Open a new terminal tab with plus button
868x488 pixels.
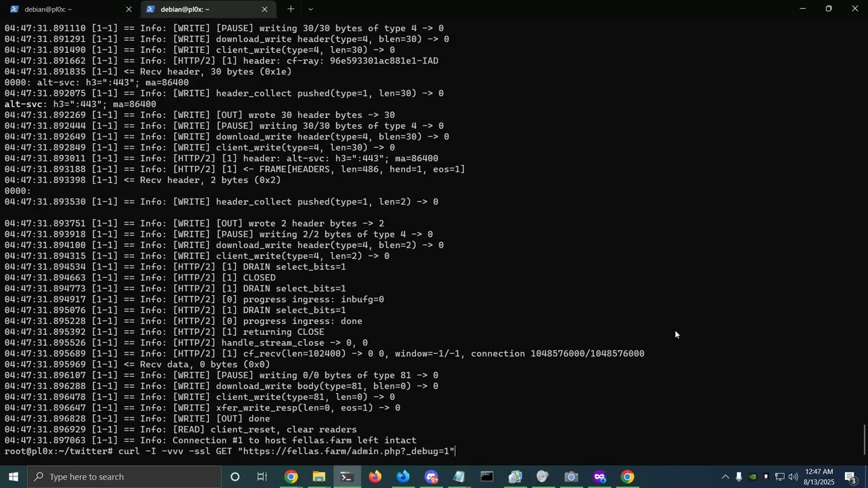(290, 9)
